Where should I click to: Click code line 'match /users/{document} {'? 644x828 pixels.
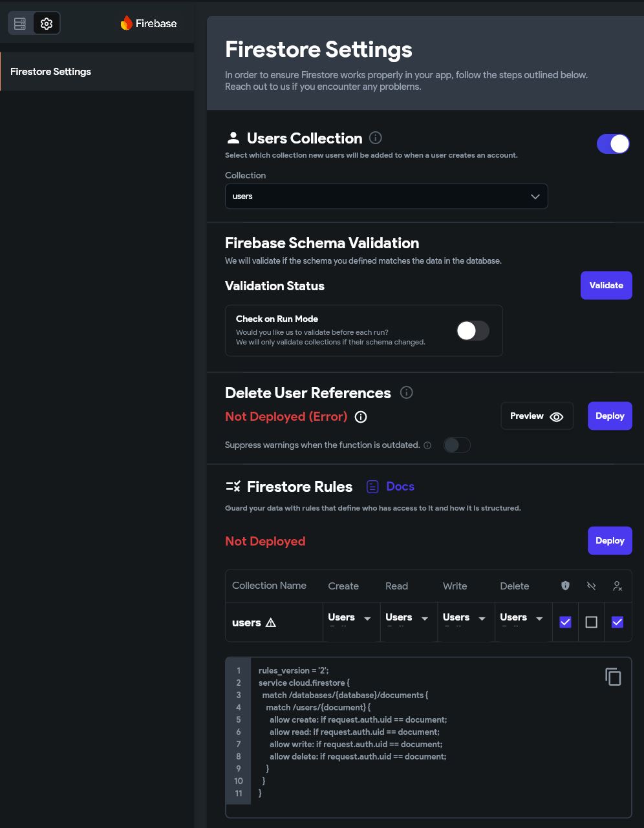pos(318,708)
